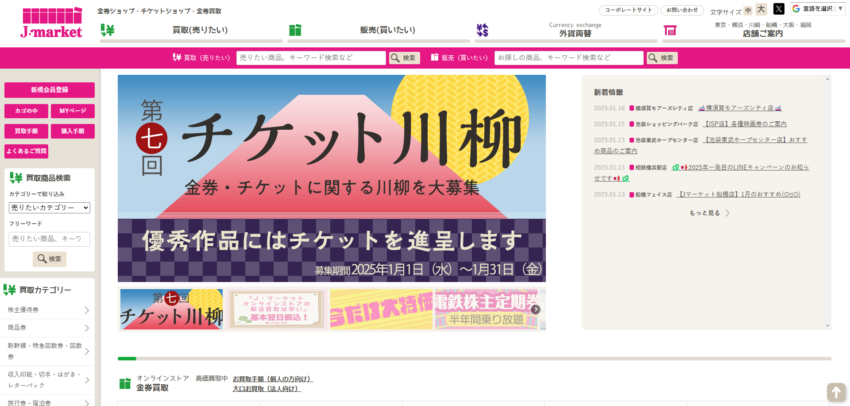Click the sidebar 検索 button with magnifier
This screenshot has height=406, width=850.
49,259
